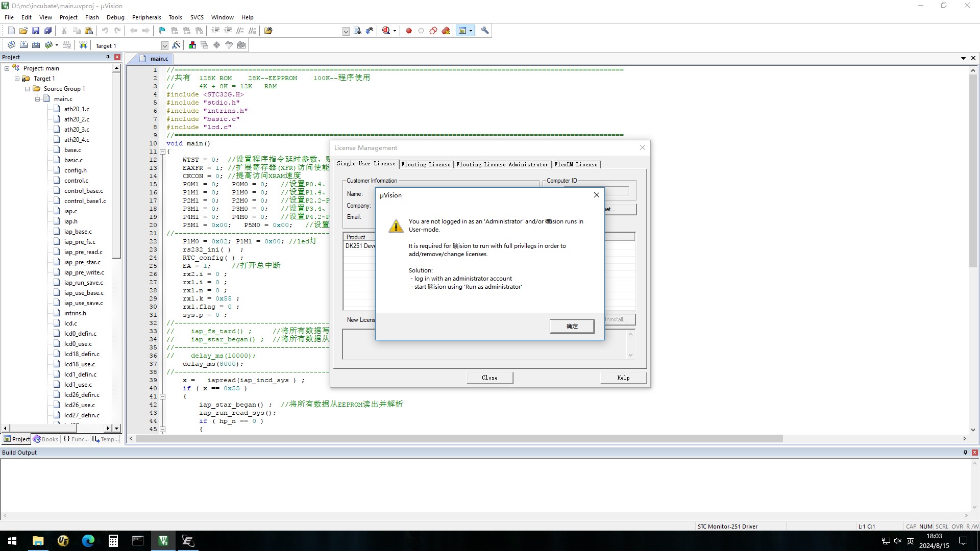The height and width of the screenshot is (551, 980).
Task: Switch to the FlexLM License tab
Action: [576, 164]
